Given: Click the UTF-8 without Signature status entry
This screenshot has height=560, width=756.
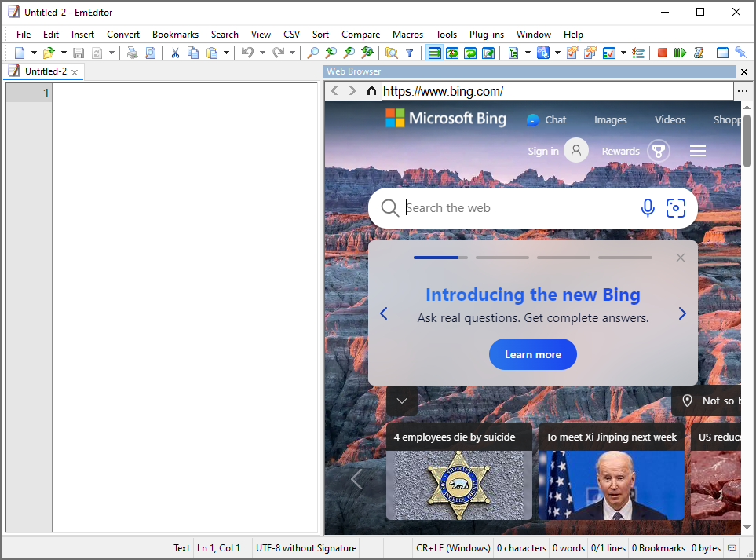Looking at the screenshot, I should click(306, 548).
